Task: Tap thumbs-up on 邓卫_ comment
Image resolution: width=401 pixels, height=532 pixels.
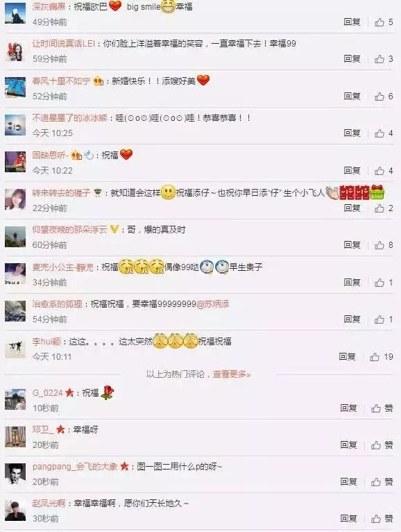Action: 376,444
